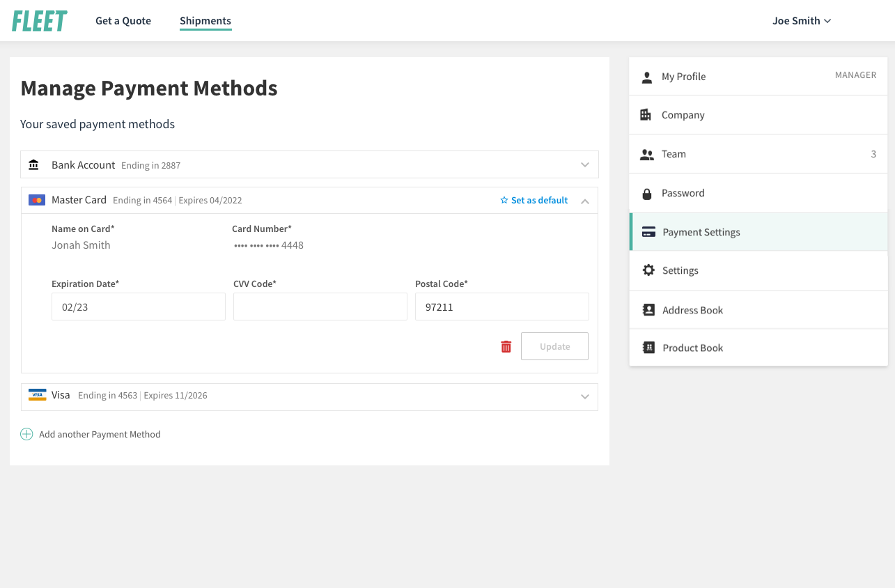The height and width of the screenshot is (588, 895).
Task: Collapse the Master Card section chevron
Action: click(585, 201)
